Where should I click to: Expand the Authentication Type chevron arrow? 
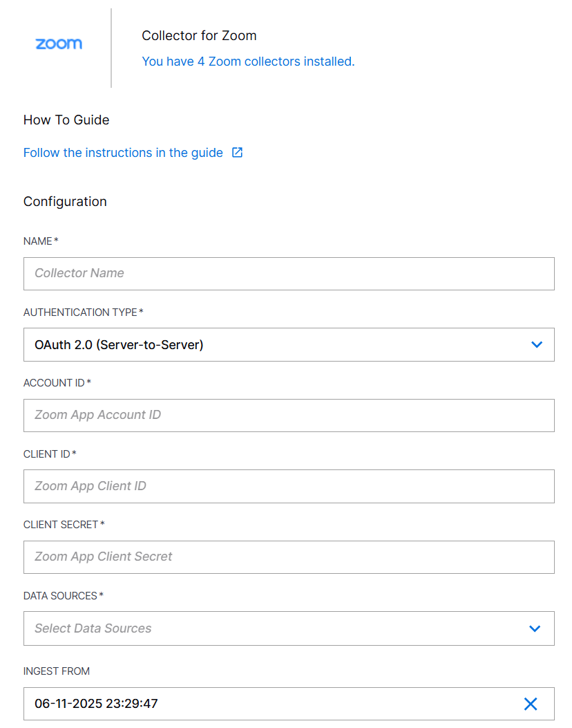coord(537,344)
